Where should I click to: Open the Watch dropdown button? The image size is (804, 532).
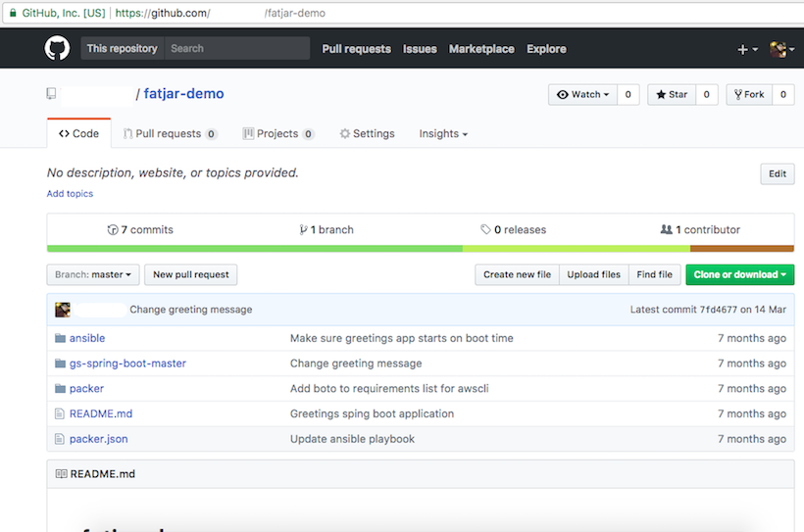point(583,94)
